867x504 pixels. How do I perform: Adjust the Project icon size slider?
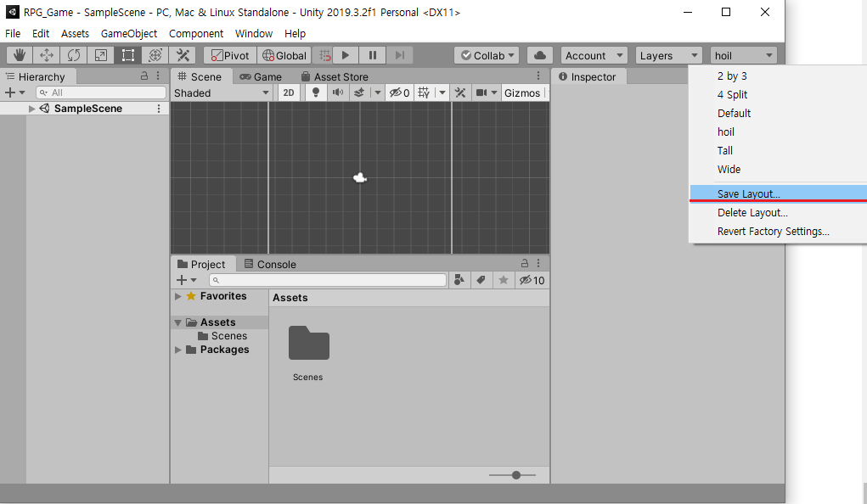(x=516, y=475)
